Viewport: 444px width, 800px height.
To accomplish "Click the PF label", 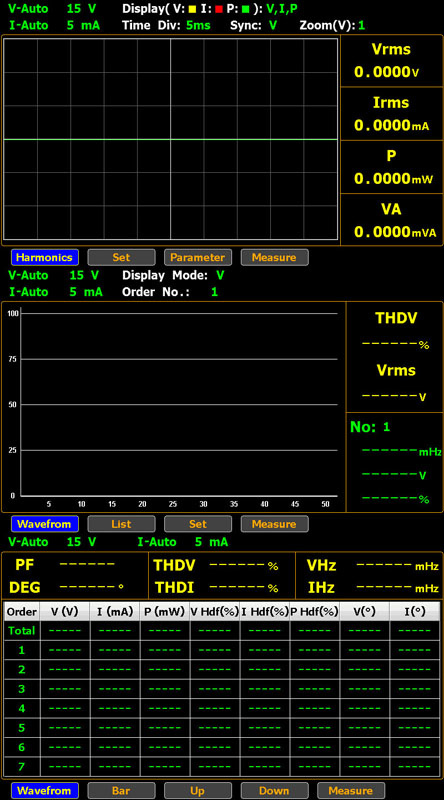I will pyautogui.click(x=24, y=565).
